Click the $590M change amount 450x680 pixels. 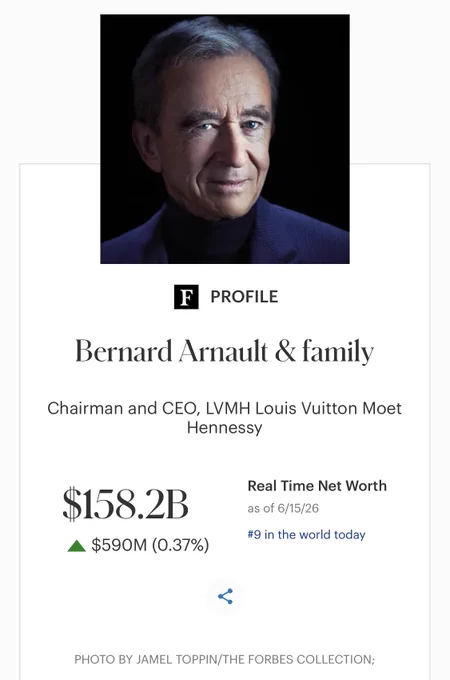pyautogui.click(x=119, y=545)
